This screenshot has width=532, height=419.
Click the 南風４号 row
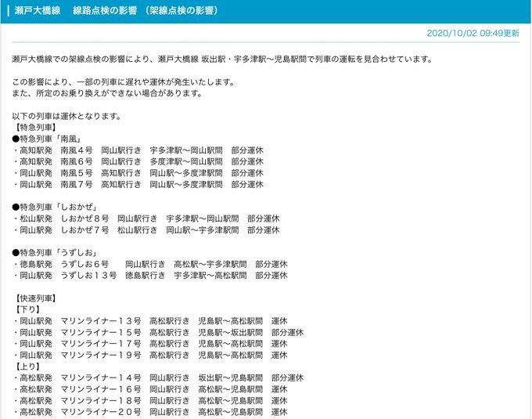[138, 150]
